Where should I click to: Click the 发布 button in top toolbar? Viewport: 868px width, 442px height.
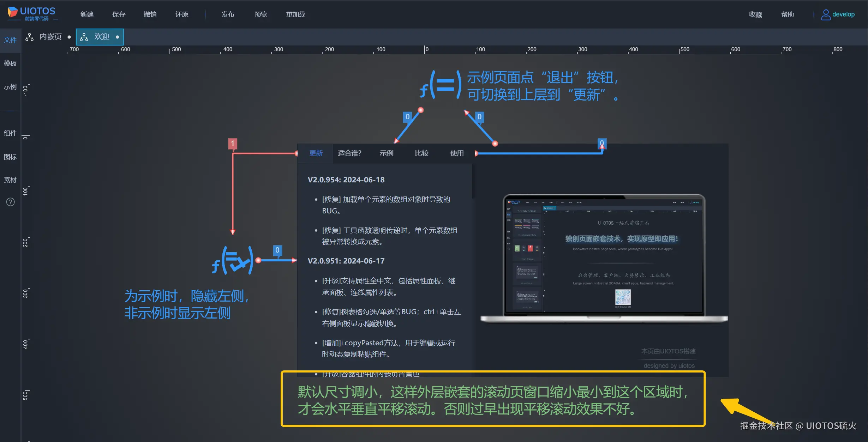click(x=228, y=14)
